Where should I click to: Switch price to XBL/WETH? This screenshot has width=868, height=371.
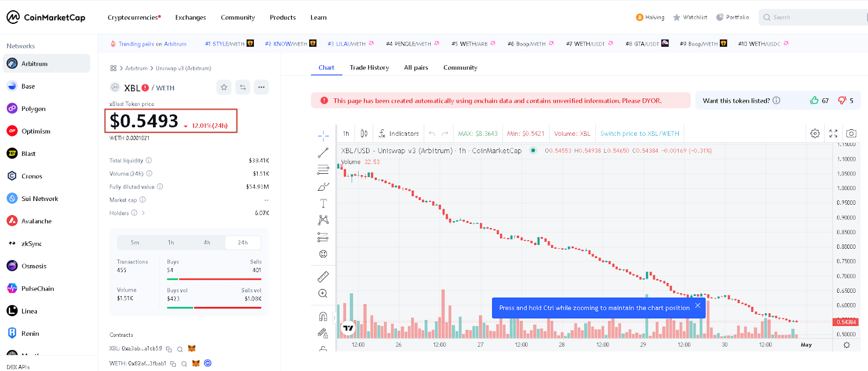pos(640,133)
